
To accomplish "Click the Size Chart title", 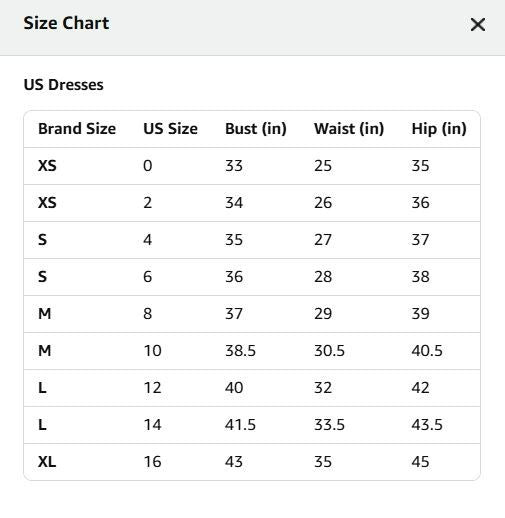I will coord(66,23).
